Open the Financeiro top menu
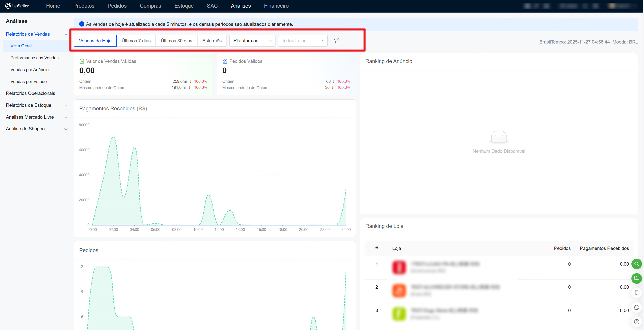 coord(276,6)
